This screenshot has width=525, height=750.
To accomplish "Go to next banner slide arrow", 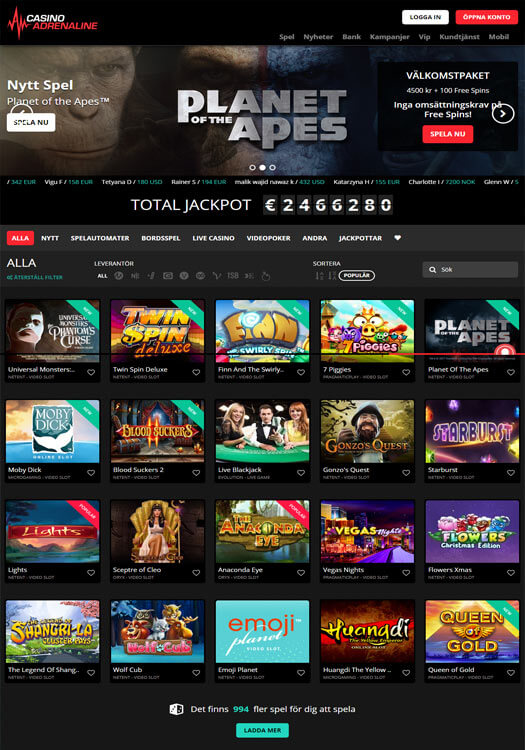I will (503, 114).
